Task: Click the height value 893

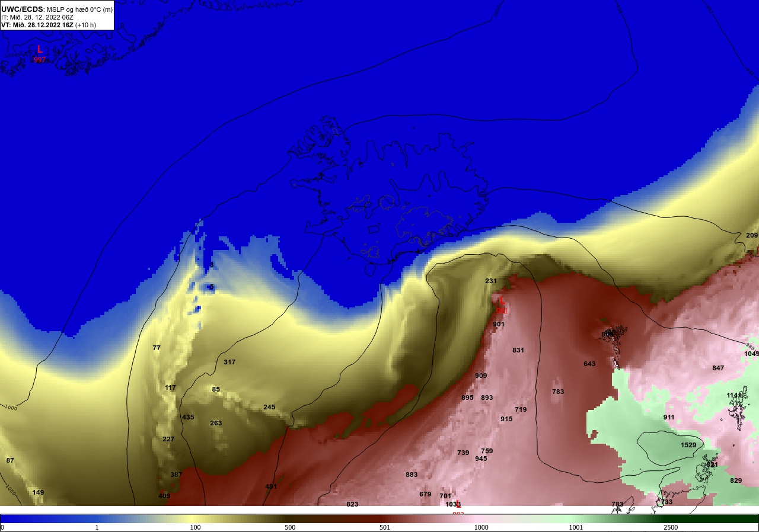Action: (x=487, y=398)
